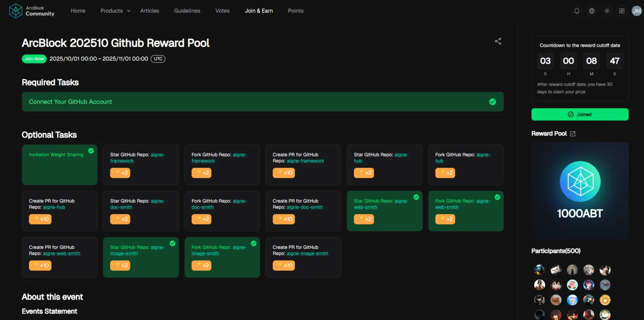
Task: Open aigne-web-smith link in Create PR card
Action: click(62, 254)
